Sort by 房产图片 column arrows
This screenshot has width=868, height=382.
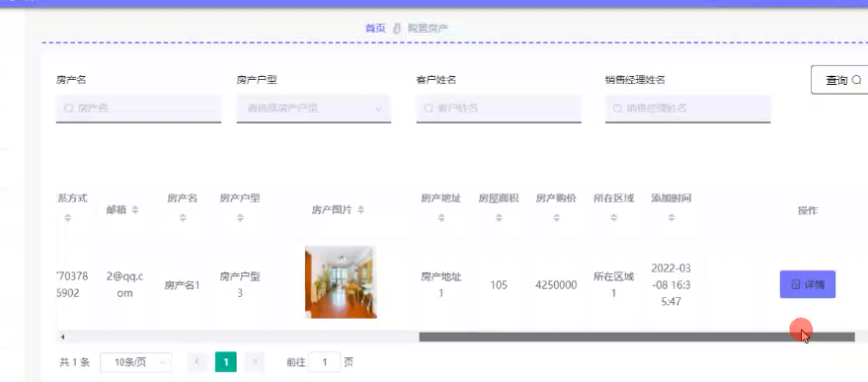[361, 210]
